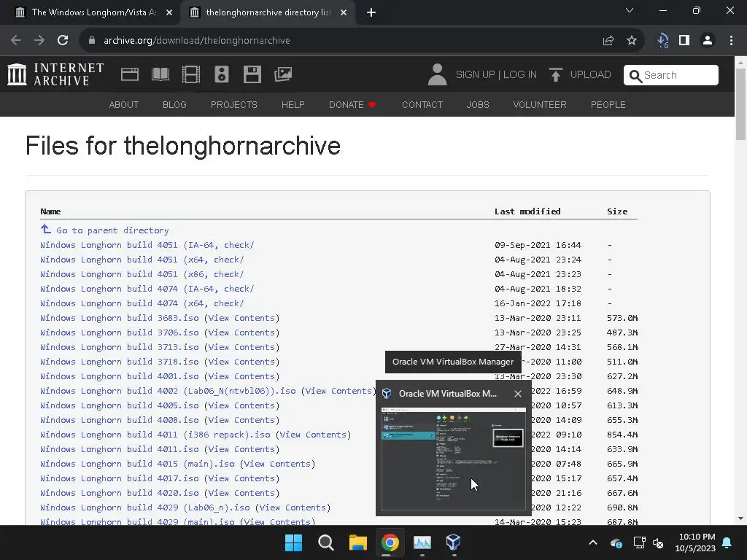Open the PEOPLE menu item
This screenshot has height=560, width=747.
(x=608, y=105)
